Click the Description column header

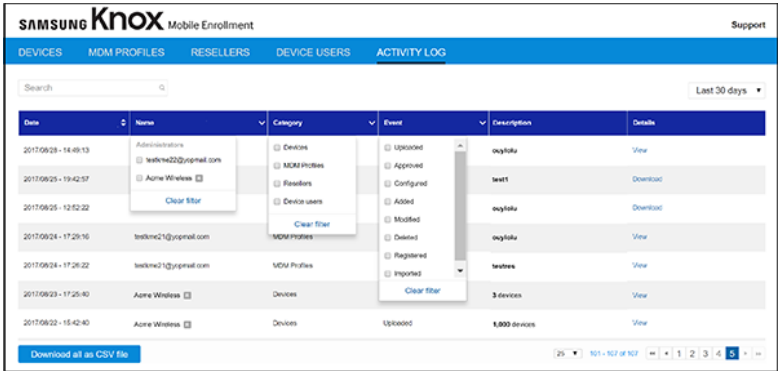coord(558,123)
